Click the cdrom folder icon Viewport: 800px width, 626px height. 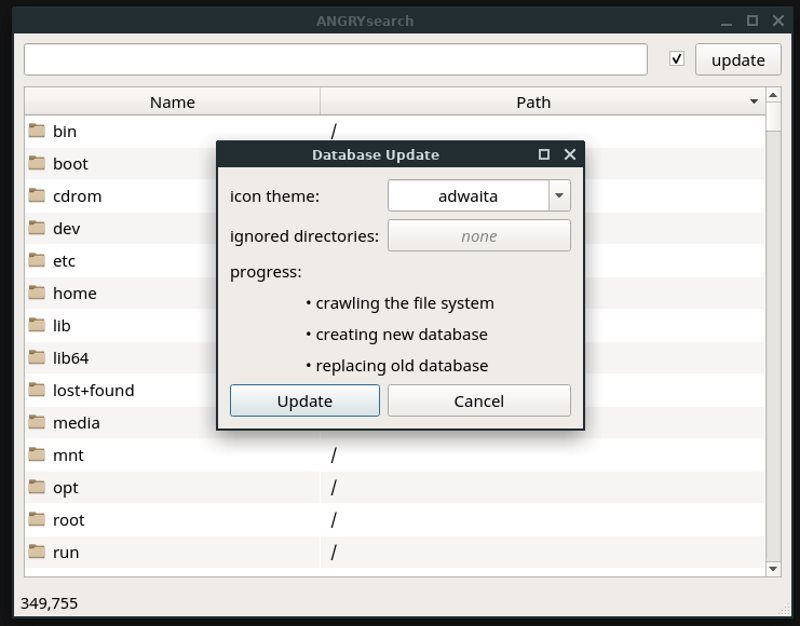click(x=37, y=195)
